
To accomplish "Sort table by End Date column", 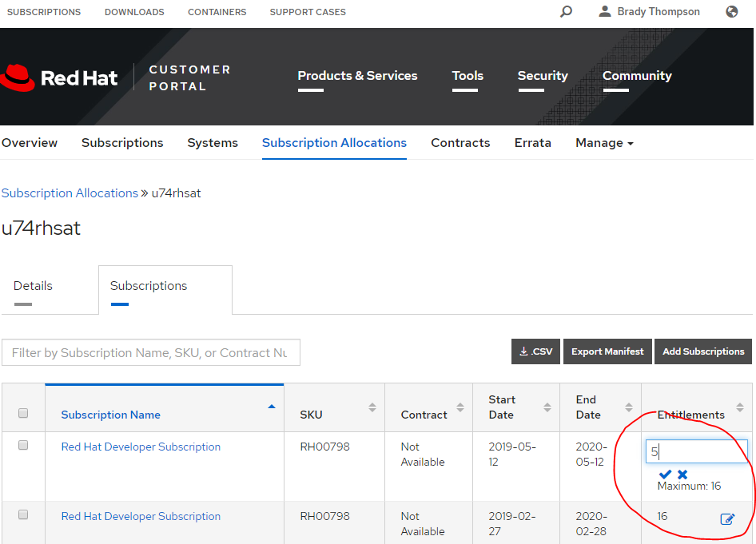I will (588, 407).
